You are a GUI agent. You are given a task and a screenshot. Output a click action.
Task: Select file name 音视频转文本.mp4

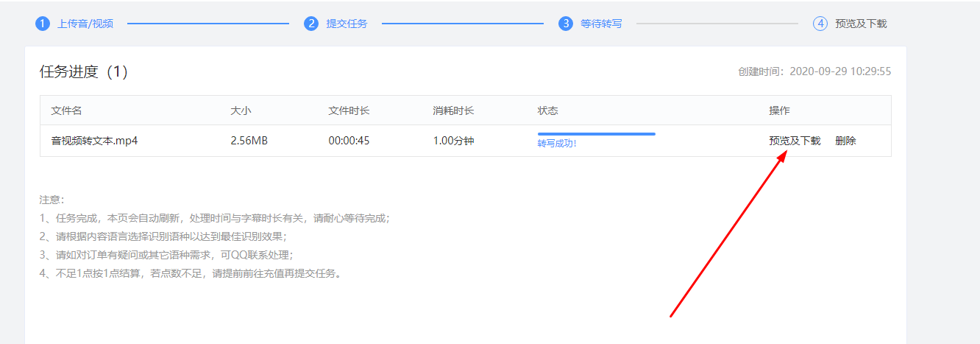(94, 141)
